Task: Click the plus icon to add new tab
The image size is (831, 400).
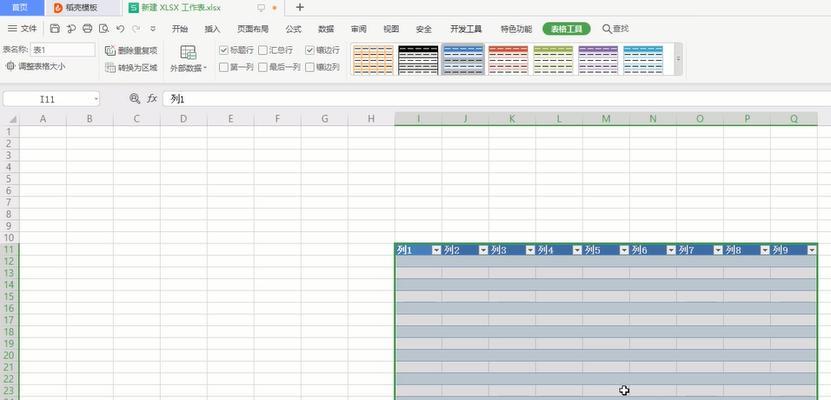Action: tap(299, 7)
